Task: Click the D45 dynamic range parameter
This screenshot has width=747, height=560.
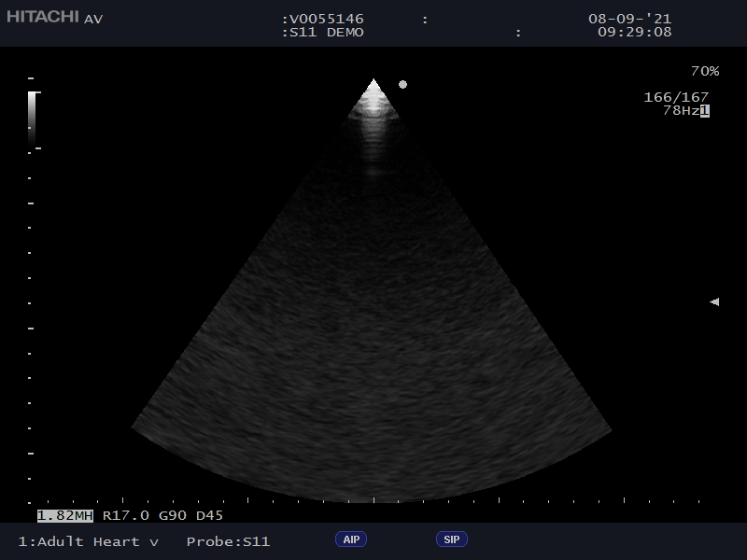Action: [x=209, y=515]
